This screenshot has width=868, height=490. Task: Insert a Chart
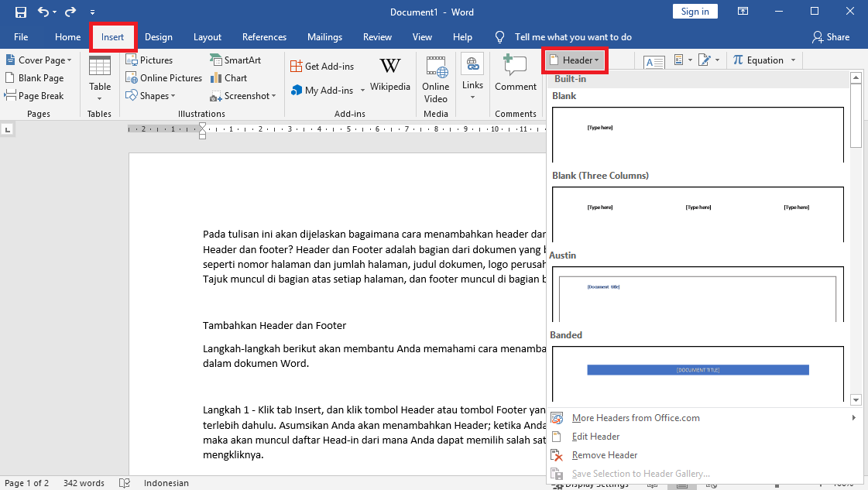(x=228, y=78)
